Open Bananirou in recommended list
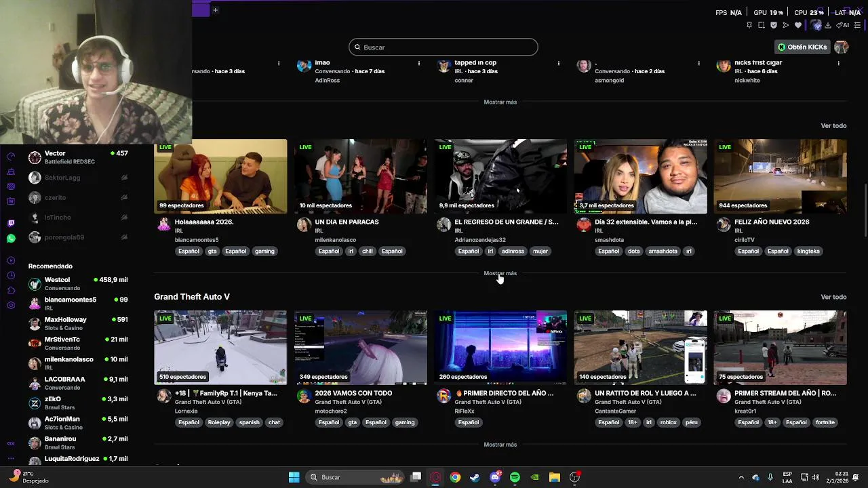868x488 pixels. coord(78,443)
